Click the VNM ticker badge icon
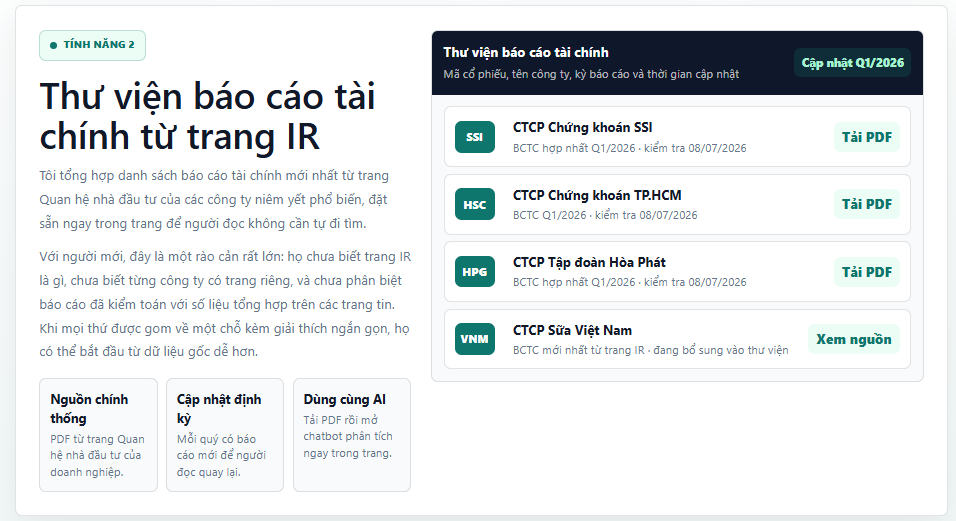Image resolution: width=956 pixels, height=521 pixels. click(474, 339)
